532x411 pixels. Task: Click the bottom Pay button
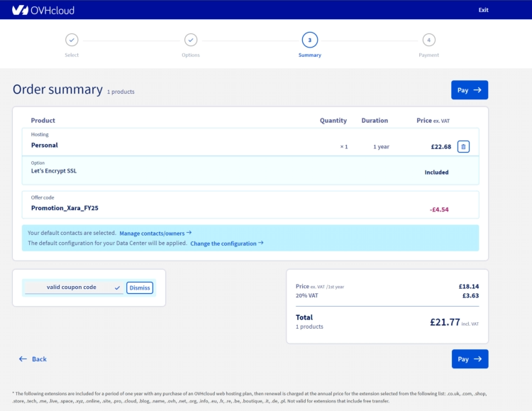(470, 359)
